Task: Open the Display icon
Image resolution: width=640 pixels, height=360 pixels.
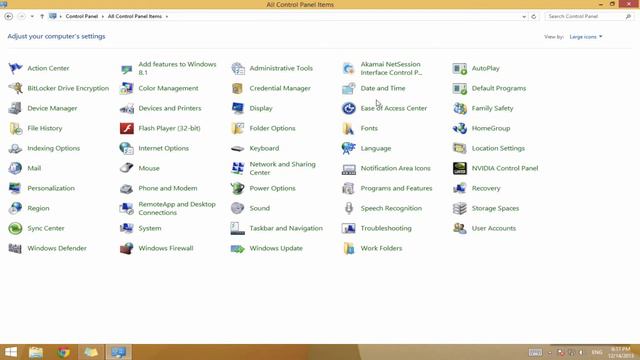Action: point(238,108)
